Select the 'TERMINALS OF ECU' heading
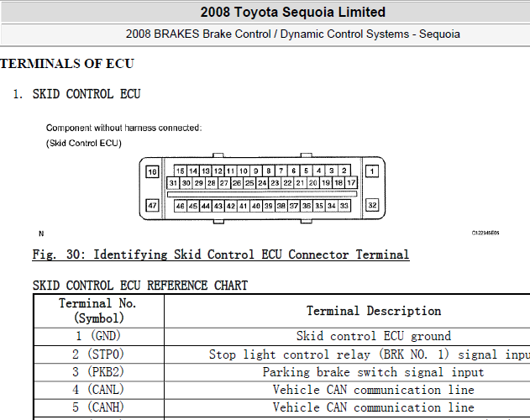The height and width of the screenshot is (420, 530). [x=67, y=64]
